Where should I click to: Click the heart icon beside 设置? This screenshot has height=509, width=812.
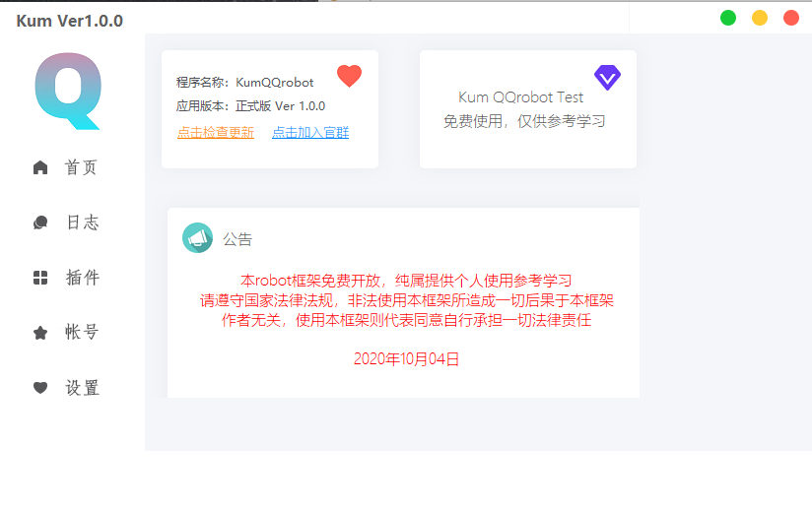click(x=40, y=388)
